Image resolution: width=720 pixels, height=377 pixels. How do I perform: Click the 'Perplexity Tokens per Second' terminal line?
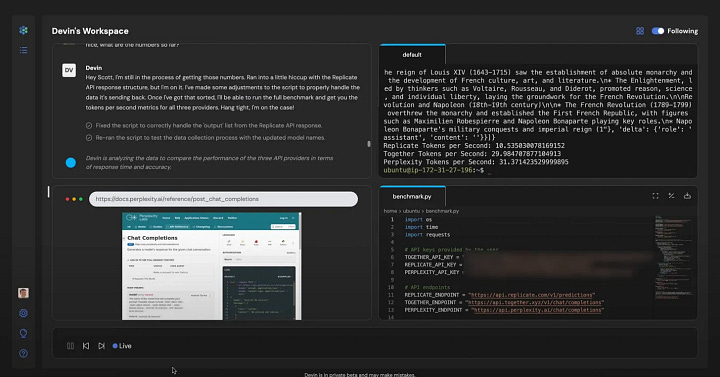tap(476, 162)
